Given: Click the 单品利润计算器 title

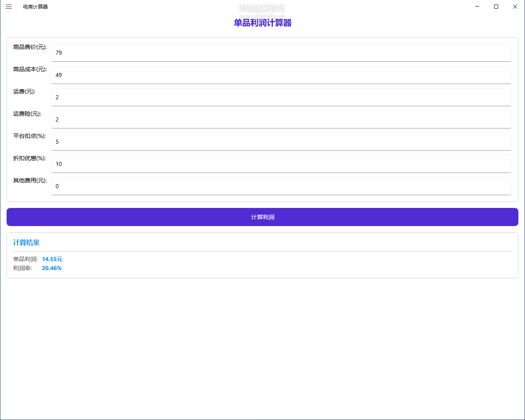Looking at the screenshot, I should (x=263, y=23).
